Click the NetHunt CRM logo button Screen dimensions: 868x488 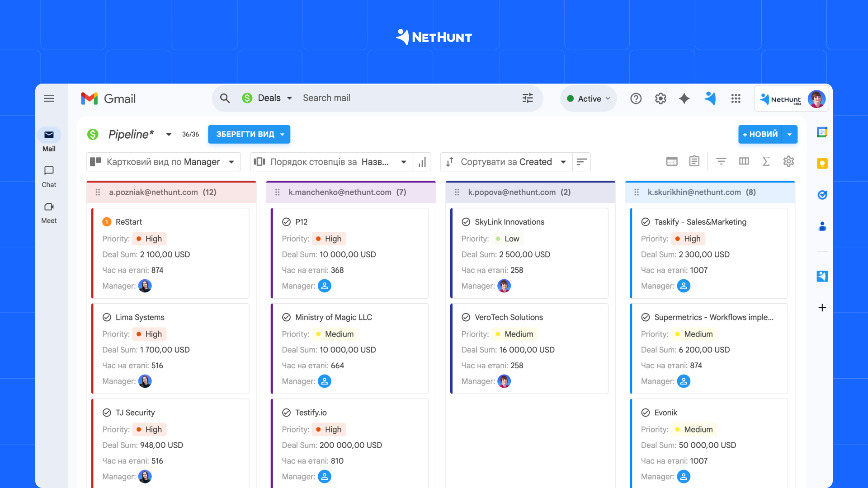[781, 99]
